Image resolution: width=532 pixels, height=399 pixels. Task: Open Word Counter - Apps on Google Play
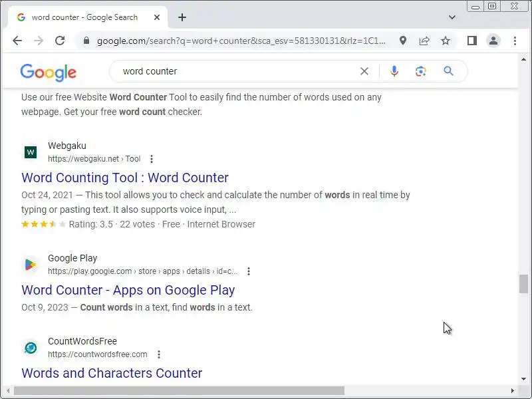coord(128,290)
